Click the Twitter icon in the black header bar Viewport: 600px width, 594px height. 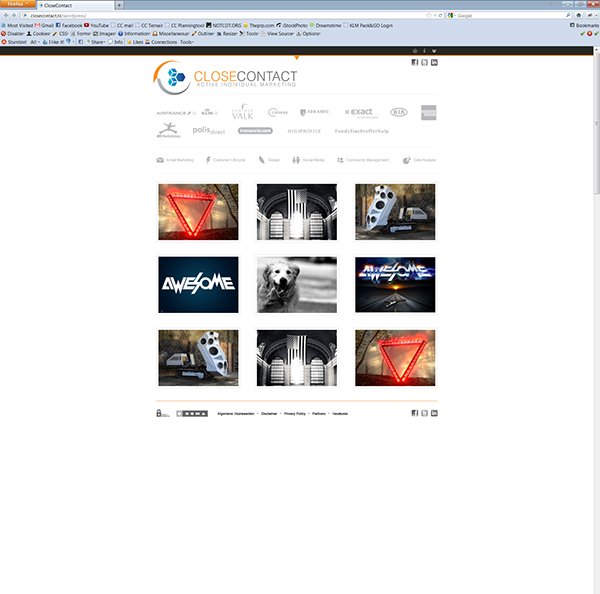[434, 51]
